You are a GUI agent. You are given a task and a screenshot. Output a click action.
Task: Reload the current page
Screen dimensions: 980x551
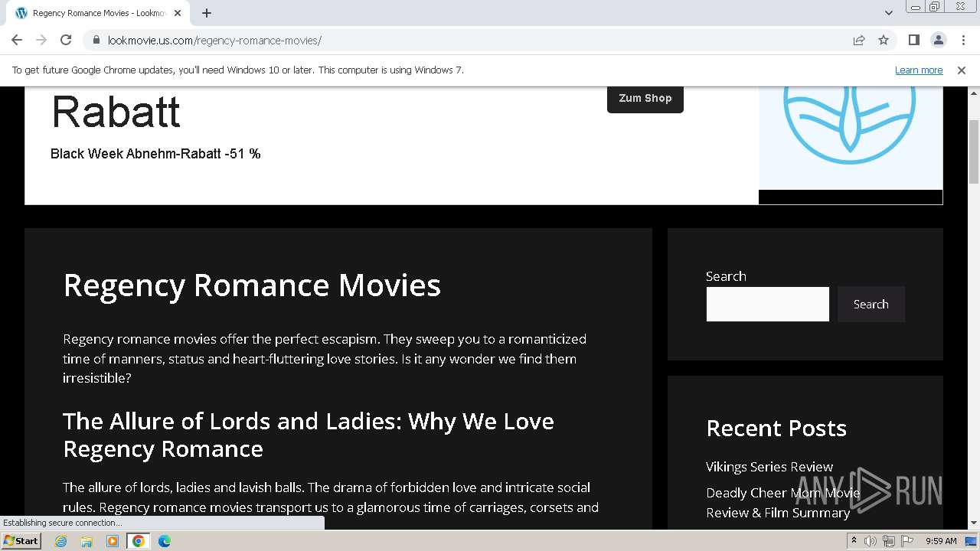coord(66,40)
